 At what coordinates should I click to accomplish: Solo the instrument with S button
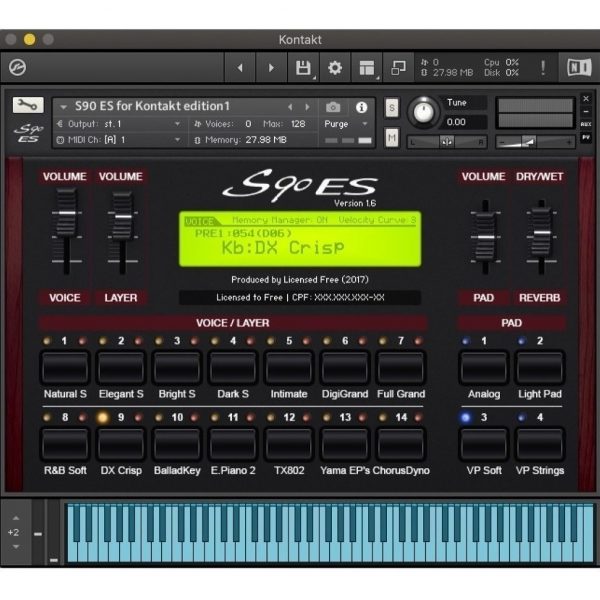click(391, 108)
